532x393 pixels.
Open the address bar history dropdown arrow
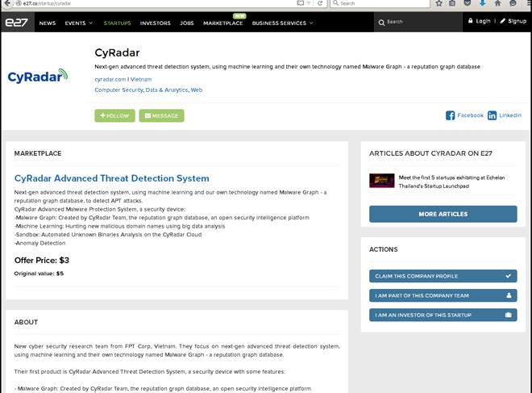click(309, 3)
